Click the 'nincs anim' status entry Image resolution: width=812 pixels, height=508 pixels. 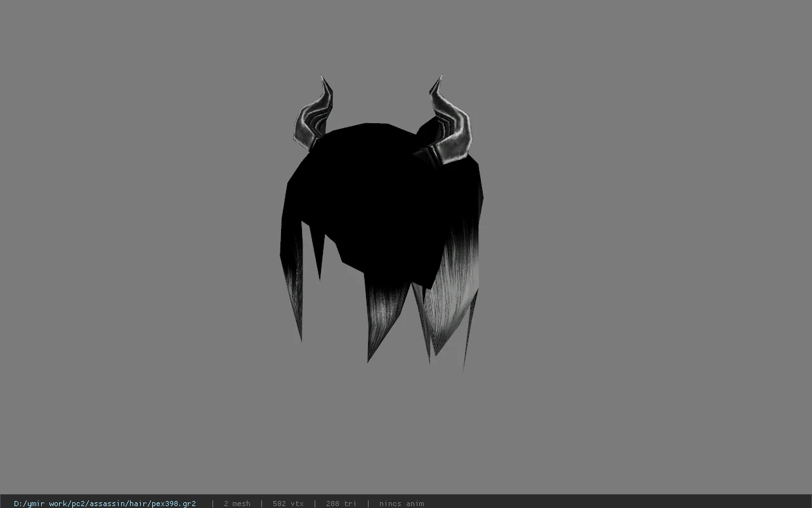pyautogui.click(x=402, y=504)
